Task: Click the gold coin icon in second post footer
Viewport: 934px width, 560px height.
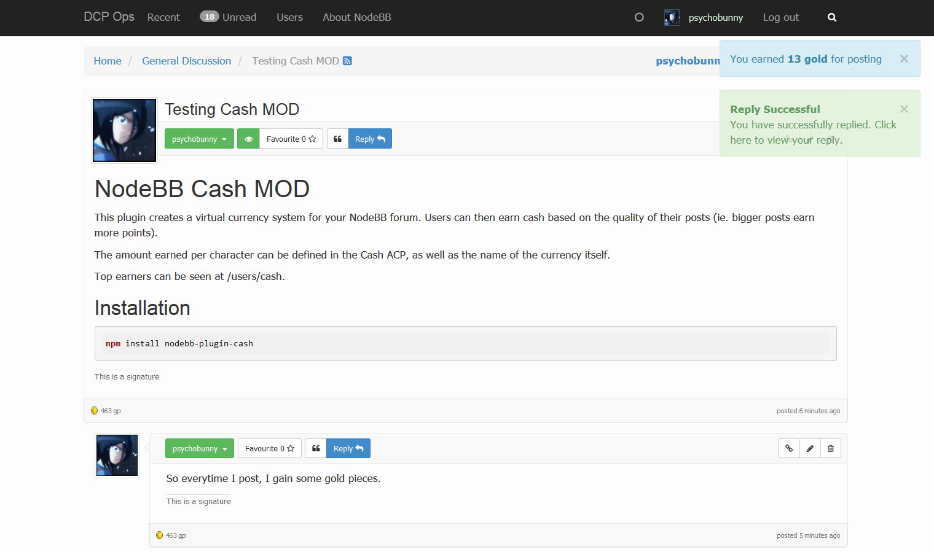Action: [x=159, y=535]
